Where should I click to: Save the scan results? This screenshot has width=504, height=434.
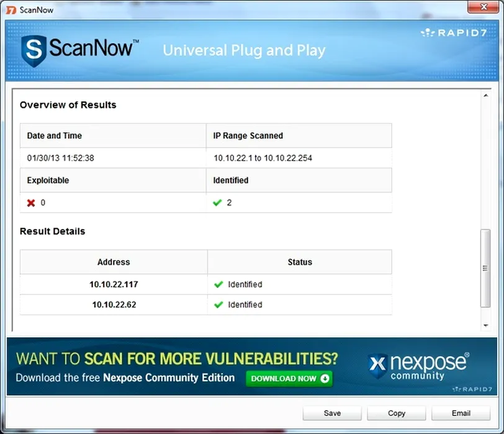click(332, 414)
